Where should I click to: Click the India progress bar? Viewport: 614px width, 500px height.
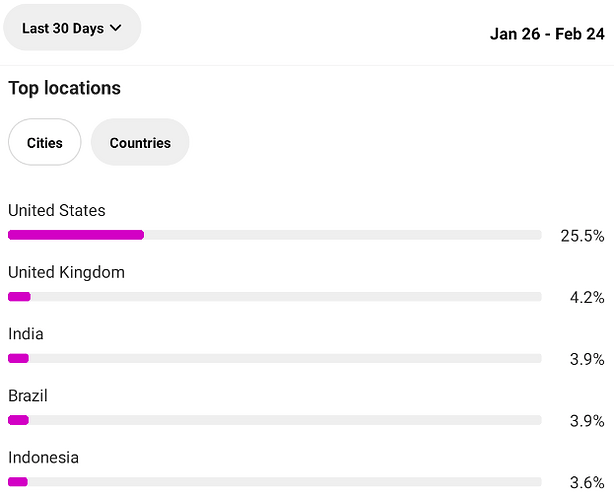pyautogui.click(x=275, y=358)
